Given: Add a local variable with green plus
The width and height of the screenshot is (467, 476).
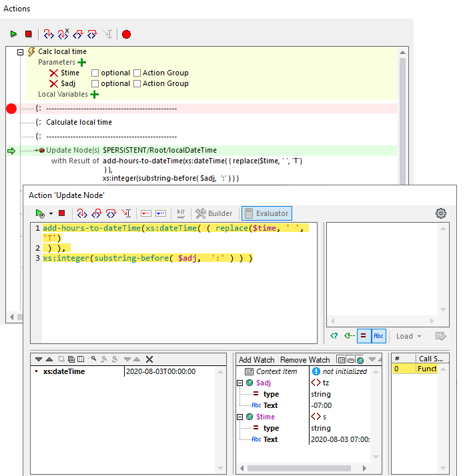Looking at the screenshot, I should (94, 95).
